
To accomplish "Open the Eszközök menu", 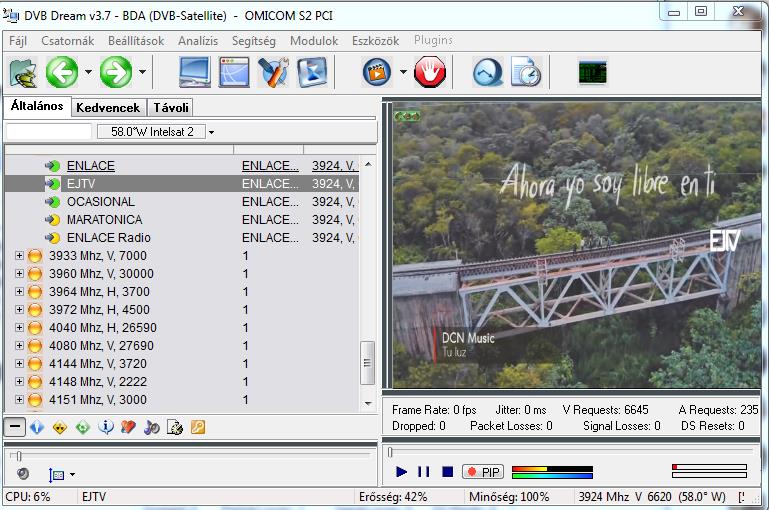I will [x=376, y=41].
